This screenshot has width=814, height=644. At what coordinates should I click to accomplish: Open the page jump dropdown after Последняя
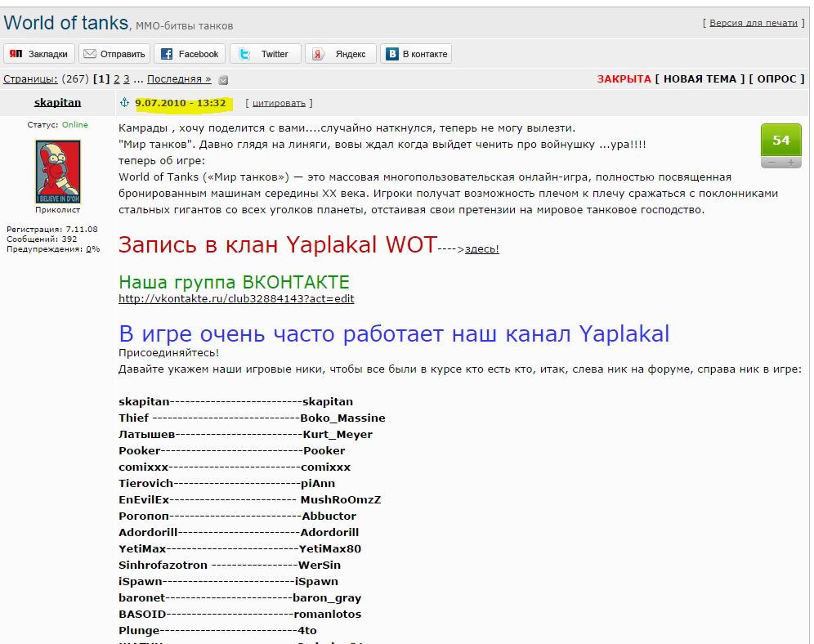point(223,80)
